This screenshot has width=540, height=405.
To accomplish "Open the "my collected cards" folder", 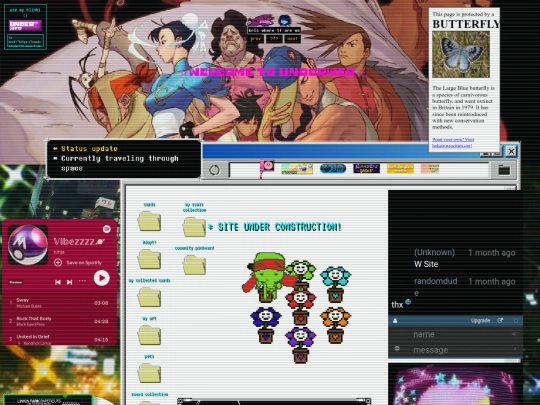I will (149, 297).
